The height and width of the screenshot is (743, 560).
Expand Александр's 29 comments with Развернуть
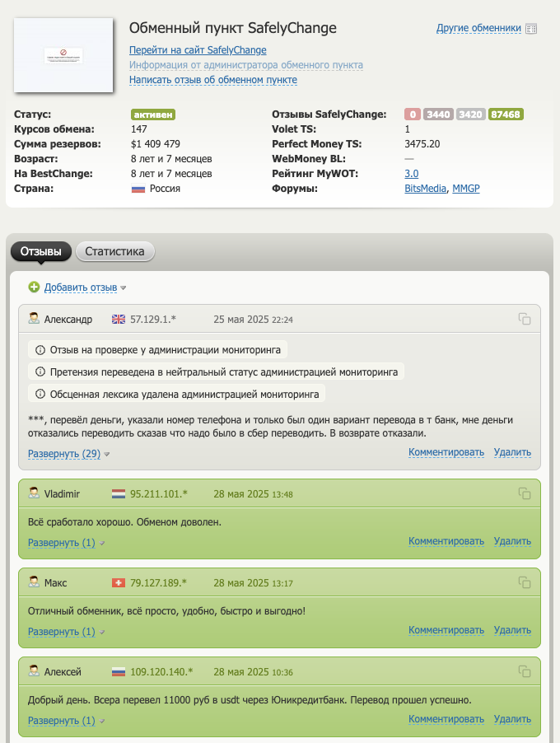(64, 454)
